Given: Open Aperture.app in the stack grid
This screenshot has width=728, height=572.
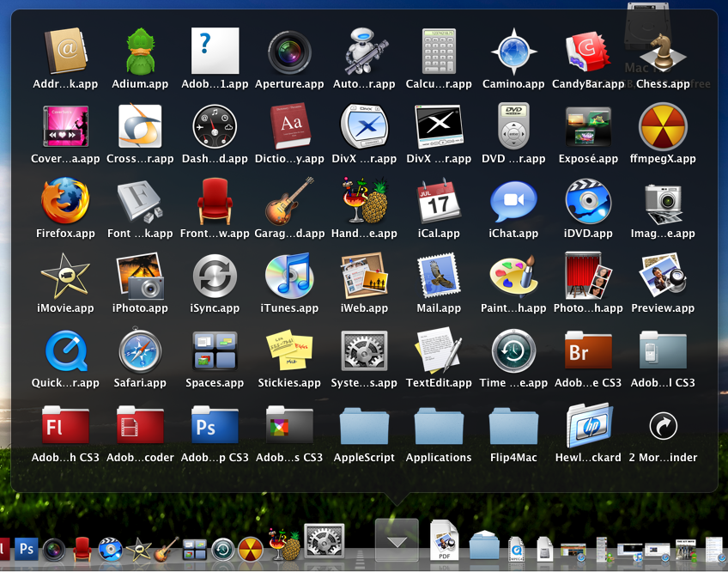Looking at the screenshot, I should coord(289,52).
